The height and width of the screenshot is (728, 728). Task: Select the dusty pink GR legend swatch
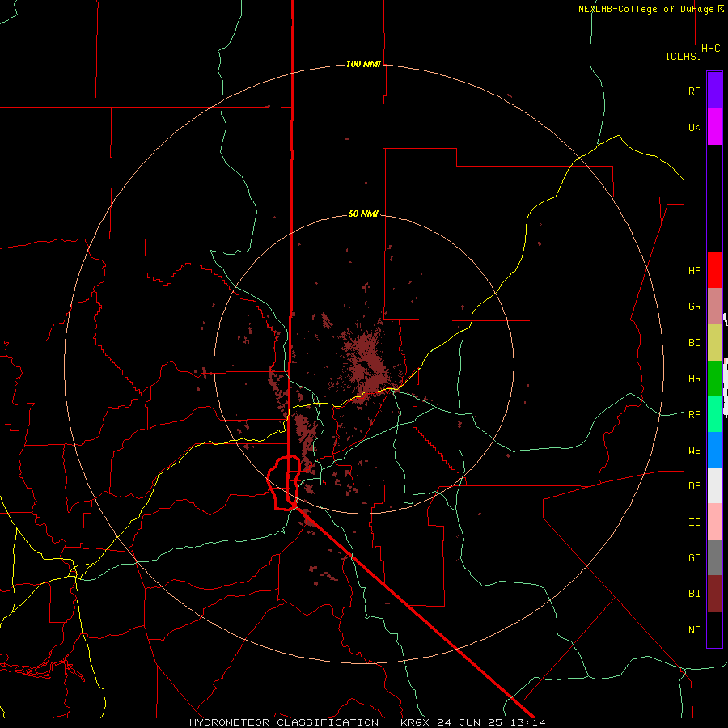tap(714, 307)
